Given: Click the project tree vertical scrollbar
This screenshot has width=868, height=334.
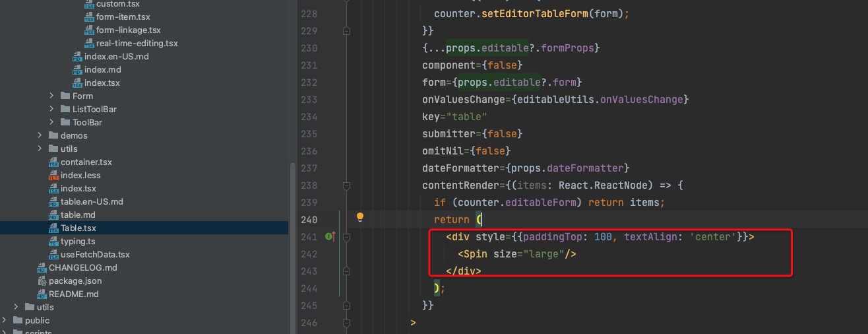Looking at the screenshot, I should click(x=292, y=248).
